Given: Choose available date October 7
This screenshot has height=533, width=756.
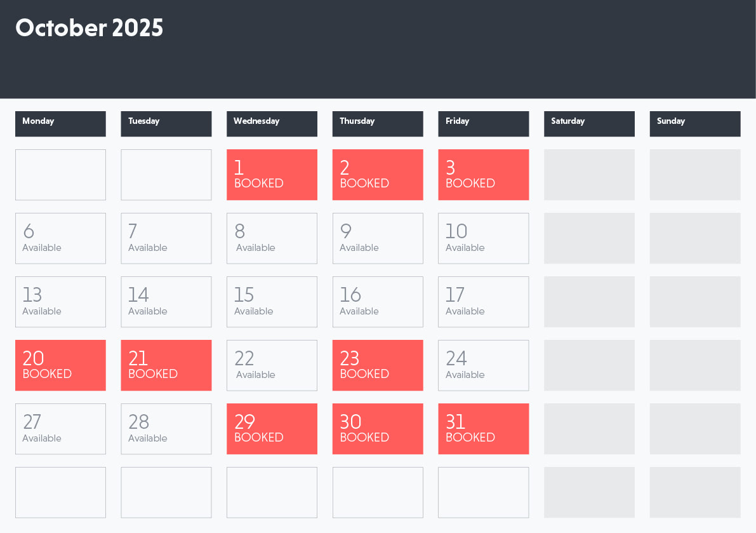Looking at the screenshot, I should [x=166, y=238].
